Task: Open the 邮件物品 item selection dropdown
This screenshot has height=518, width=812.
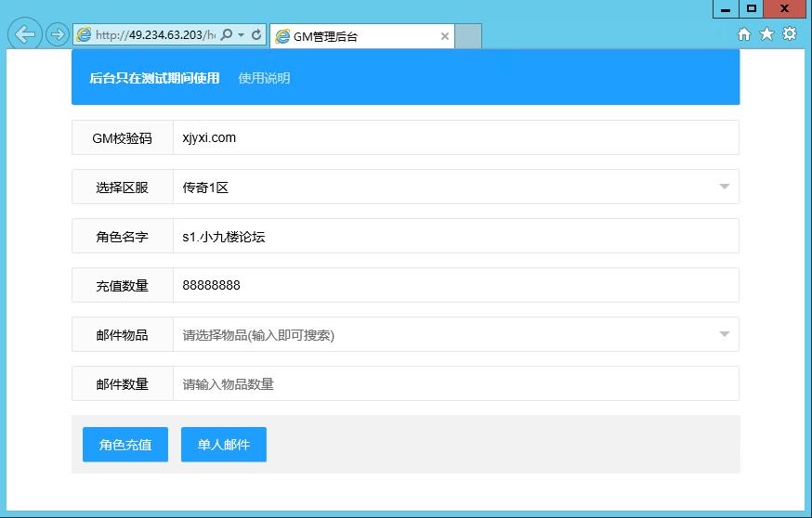Action: click(725, 334)
